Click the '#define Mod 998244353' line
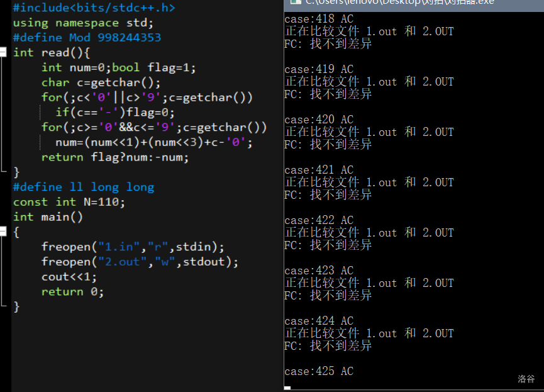Screen dimensions: 544x392 (87, 38)
